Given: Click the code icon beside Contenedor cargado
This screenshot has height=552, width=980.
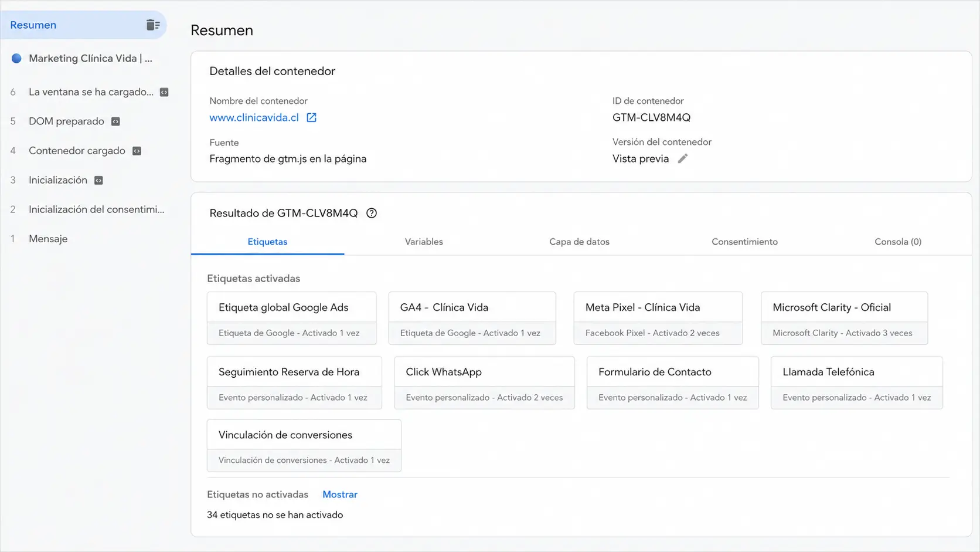Looking at the screenshot, I should [x=137, y=151].
